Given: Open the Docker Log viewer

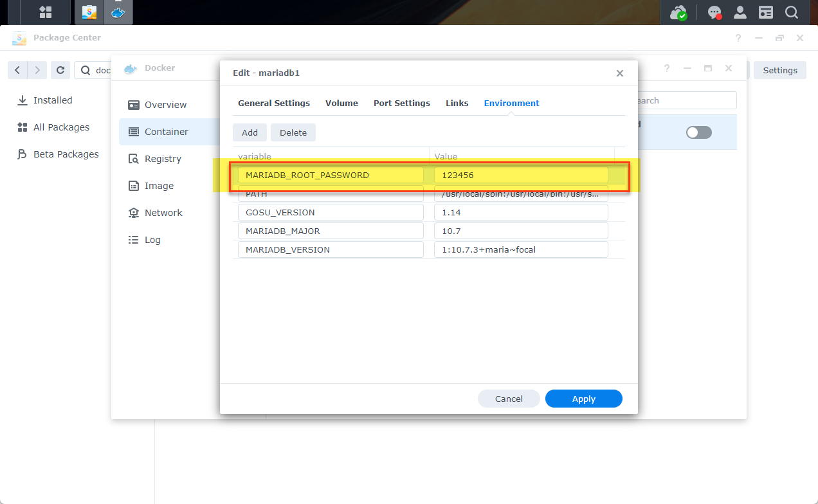Looking at the screenshot, I should 154,239.
